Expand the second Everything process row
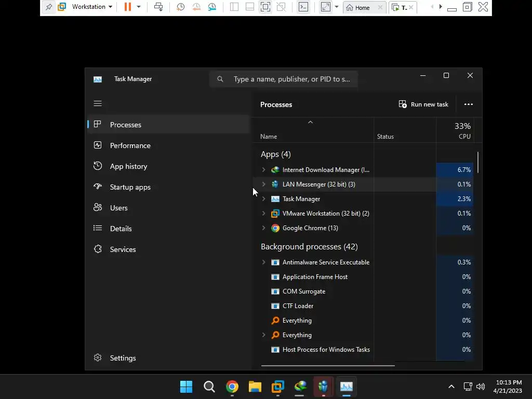532x399 pixels. 263,335
